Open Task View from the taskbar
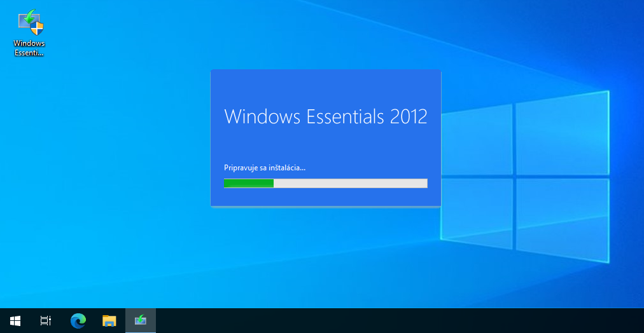The image size is (644, 333). tap(46, 321)
